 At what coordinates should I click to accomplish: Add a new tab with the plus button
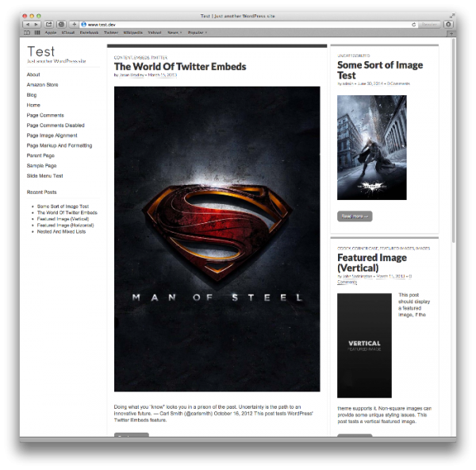(x=451, y=33)
